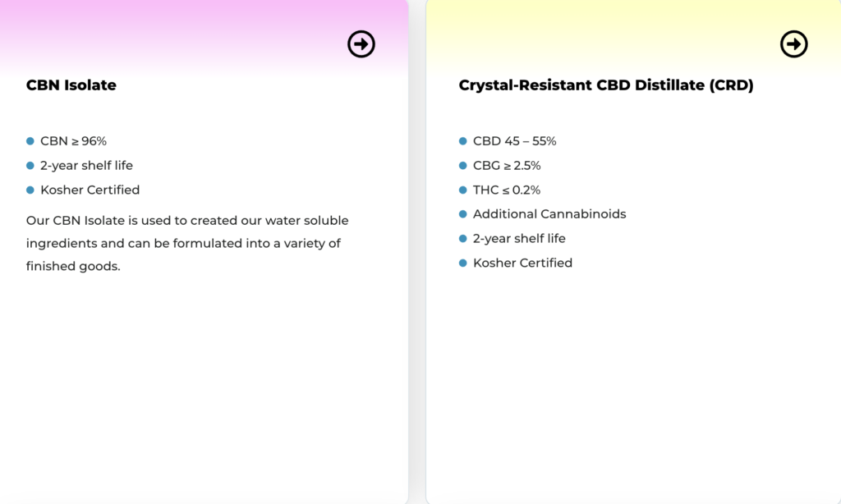Click the blue bullet beside THC ≤ 0.2%
The image size is (841, 504).
tap(463, 190)
